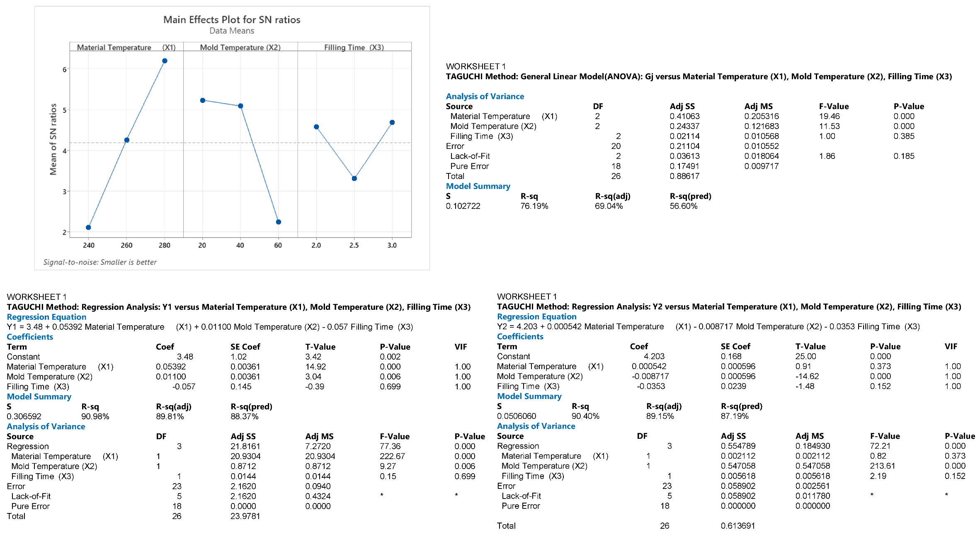Click 'Regression Equation' heading for Y1 analysis

[x=46, y=317]
